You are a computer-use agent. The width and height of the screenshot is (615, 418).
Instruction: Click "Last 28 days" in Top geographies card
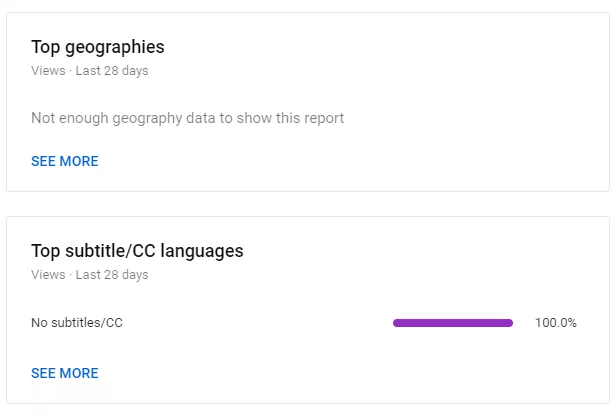[x=112, y=71]
